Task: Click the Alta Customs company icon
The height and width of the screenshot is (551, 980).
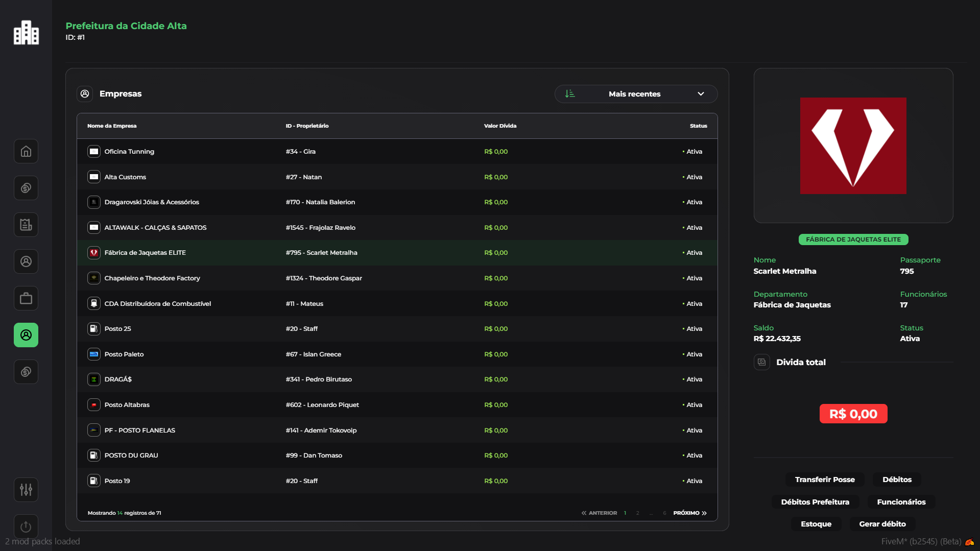Action: (94, 177)
